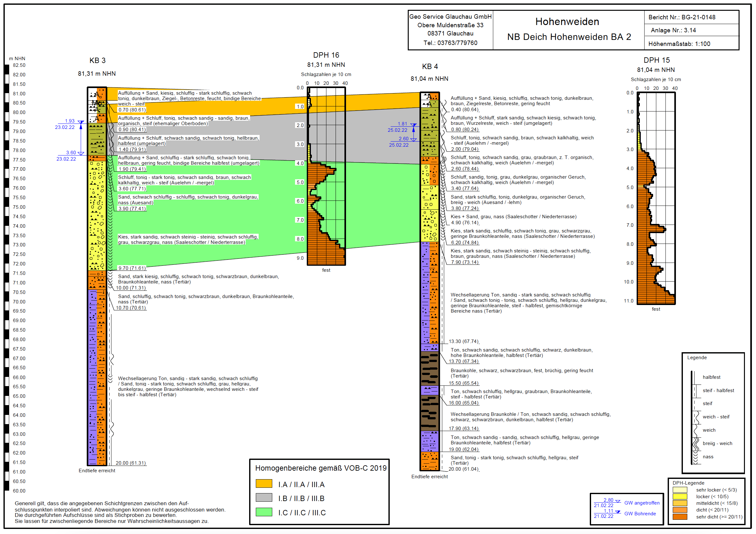The width and height of the screenshot is (756, 534).
Task: Click the 'GW angetroffen' water level triangle icon
Action: pos(618,501)
